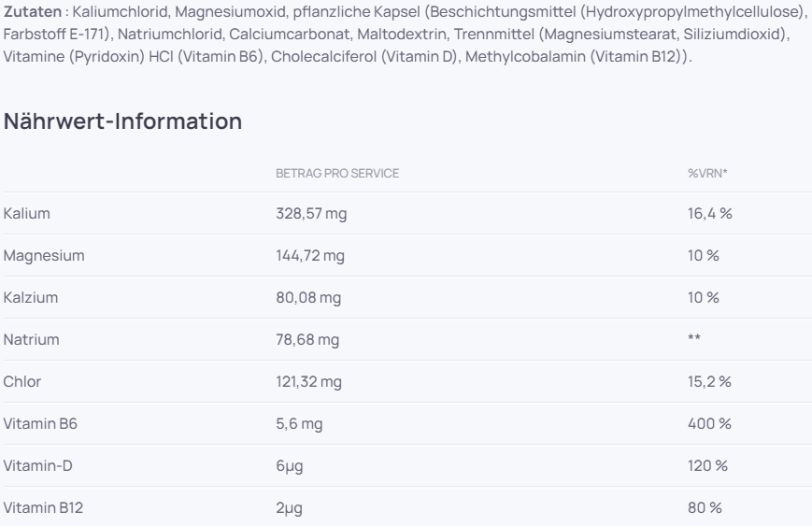Click the 80,08 mg Kalzium amount
Viewport: 812px width, 526px height.
click(x=308, y=298)
